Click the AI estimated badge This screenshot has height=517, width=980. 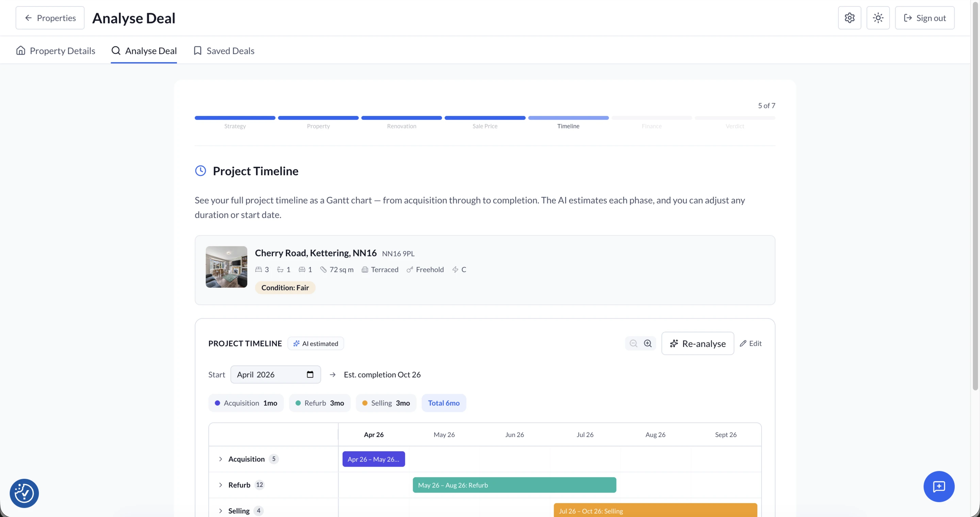[x=315, y=344]
